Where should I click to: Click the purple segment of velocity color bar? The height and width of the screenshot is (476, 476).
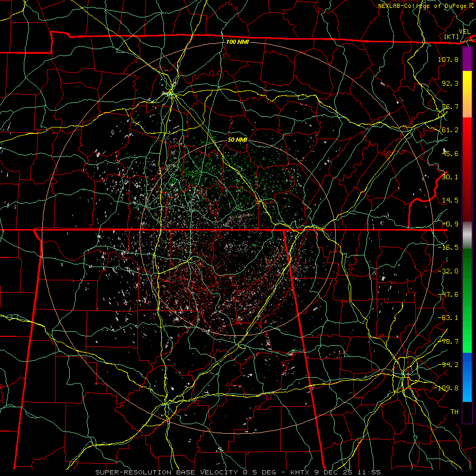467,59
